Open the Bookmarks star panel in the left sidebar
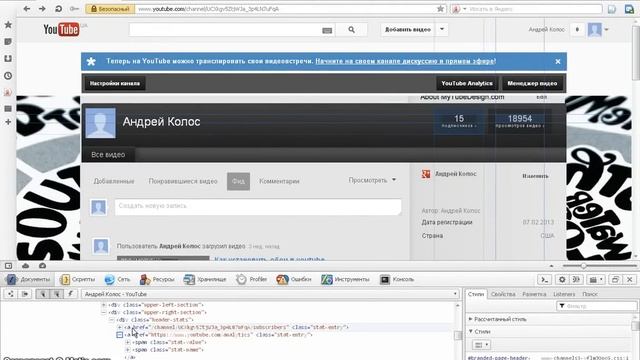The image size is (640, 360). point(8,25)
